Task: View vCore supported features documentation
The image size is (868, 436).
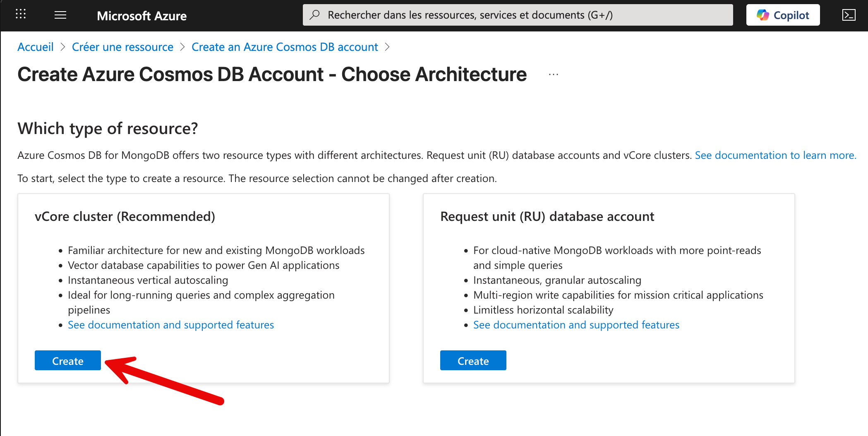Action: pyautogui.click(x=170, y=325)
